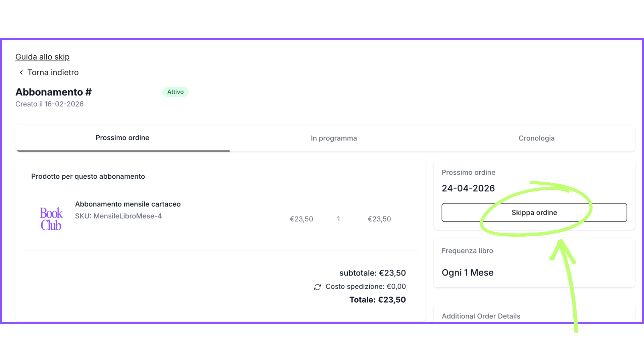Click the 'Attivo' status badge
Image resolution: width=644 pixels, height=362 pixels.
pos(175,92)
